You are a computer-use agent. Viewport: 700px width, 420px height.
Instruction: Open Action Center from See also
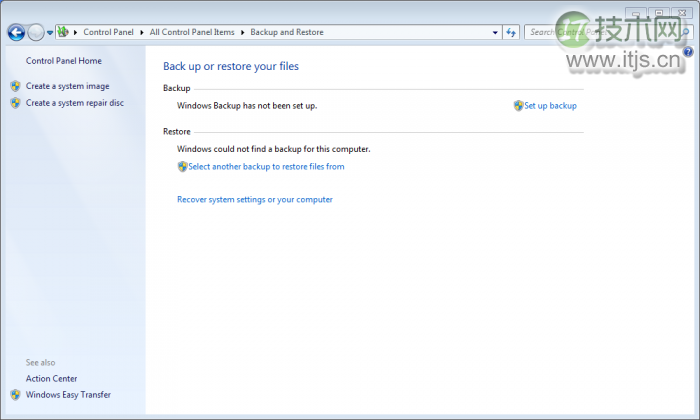coord(51,378)
